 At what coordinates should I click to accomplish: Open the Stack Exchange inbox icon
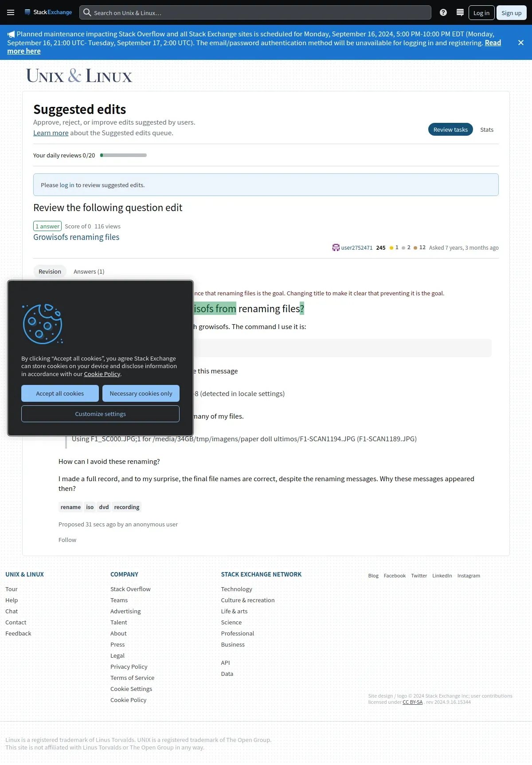click(460, 12)
